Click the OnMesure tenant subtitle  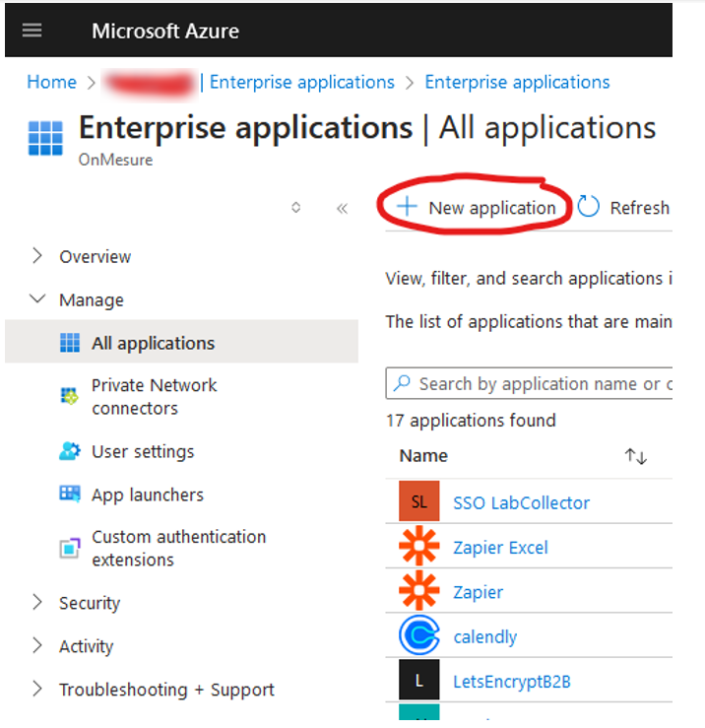pos(115,160)
